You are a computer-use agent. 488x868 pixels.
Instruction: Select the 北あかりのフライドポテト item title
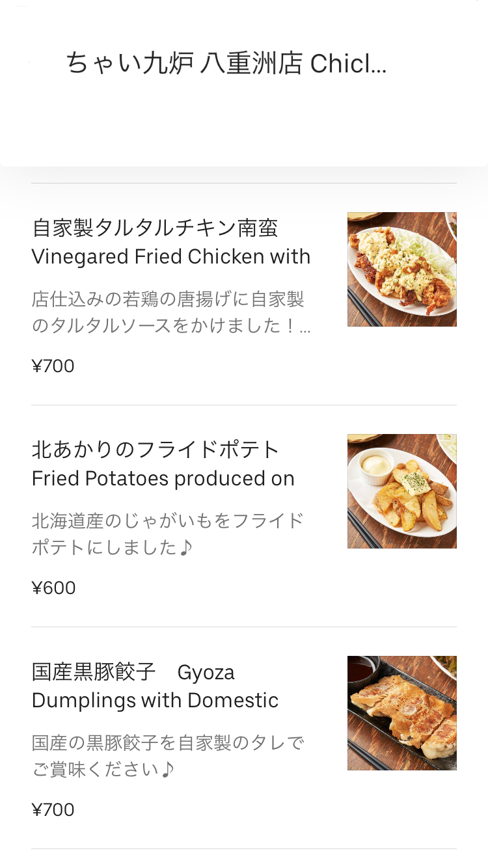(156, 450)
